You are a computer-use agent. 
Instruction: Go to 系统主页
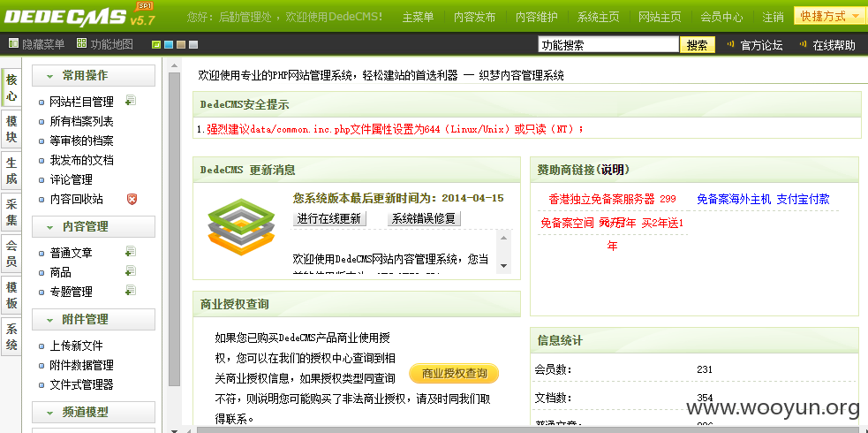[599, 17]
